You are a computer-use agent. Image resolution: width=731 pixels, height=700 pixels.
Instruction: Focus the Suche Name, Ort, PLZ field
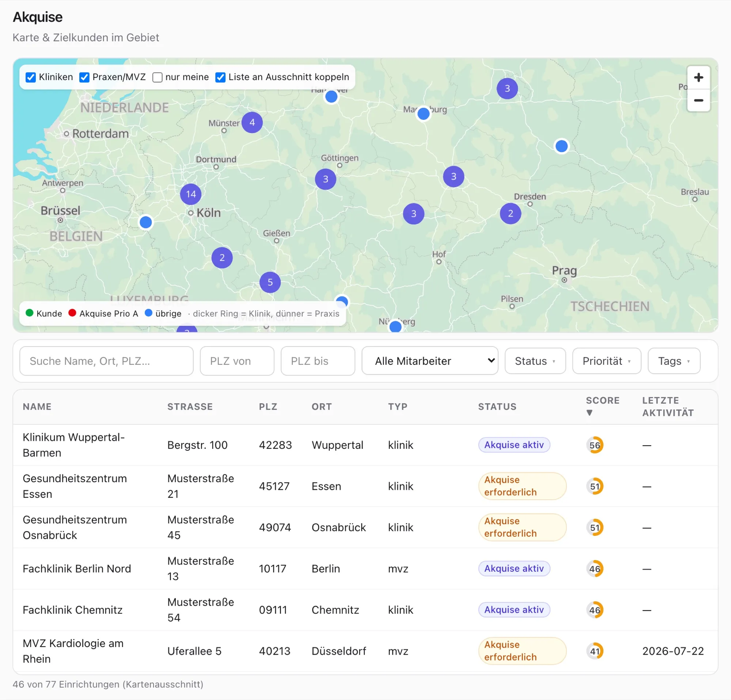pyautogui.click(x=106, y=361)
